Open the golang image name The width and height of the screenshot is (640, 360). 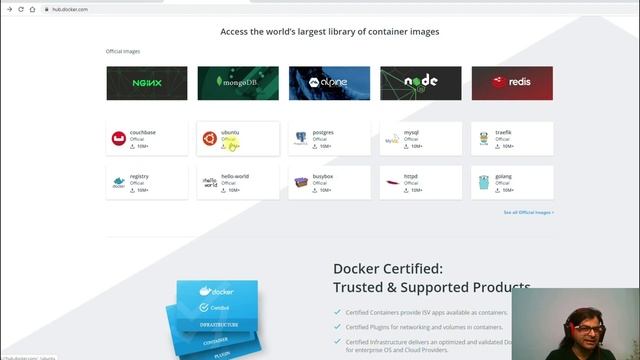click(x=503, y=176)
